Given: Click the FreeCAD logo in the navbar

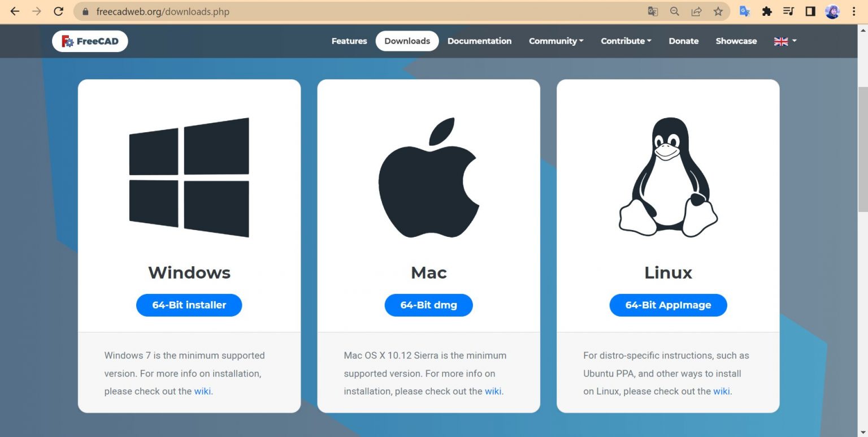Looking at the screenshot, I should pos(90,41).
